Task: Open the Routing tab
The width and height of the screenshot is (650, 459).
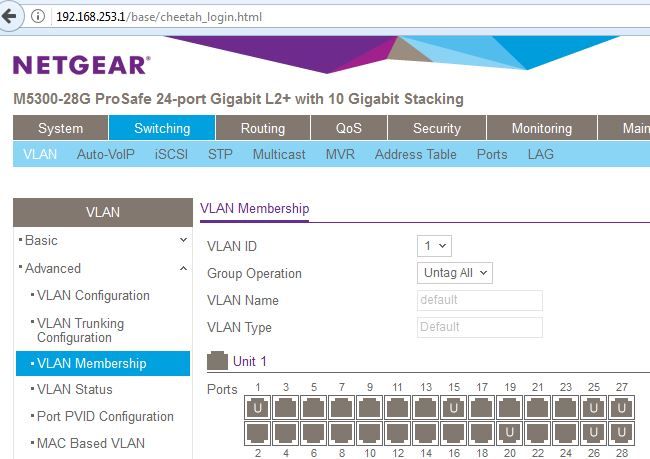Action: (263, 128)
